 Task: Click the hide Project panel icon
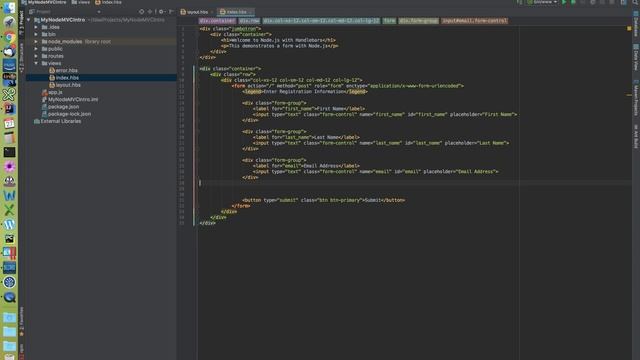click(171, 12)
